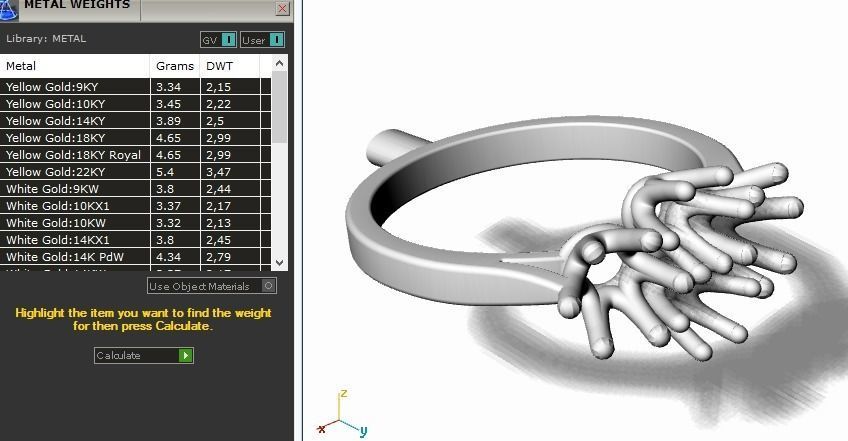The image size is (848, 441).
Task: Select the White Gold:9KW row
Action: coord(135,189)
